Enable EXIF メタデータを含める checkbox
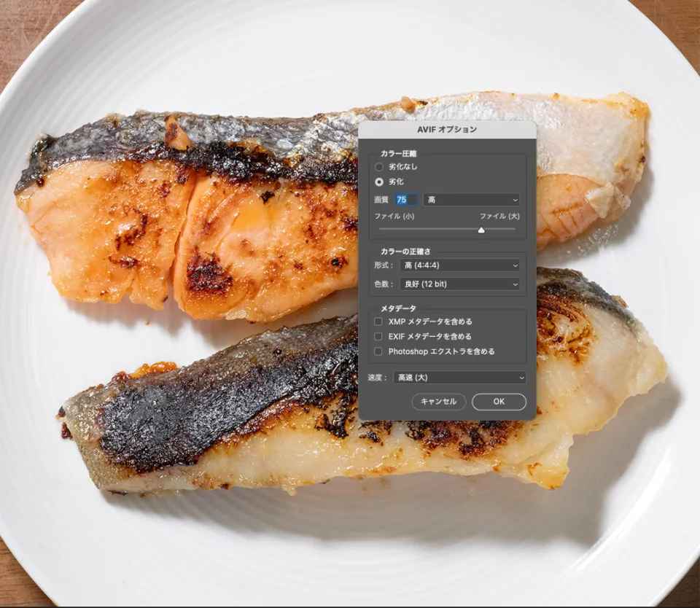 coord(378,337)
